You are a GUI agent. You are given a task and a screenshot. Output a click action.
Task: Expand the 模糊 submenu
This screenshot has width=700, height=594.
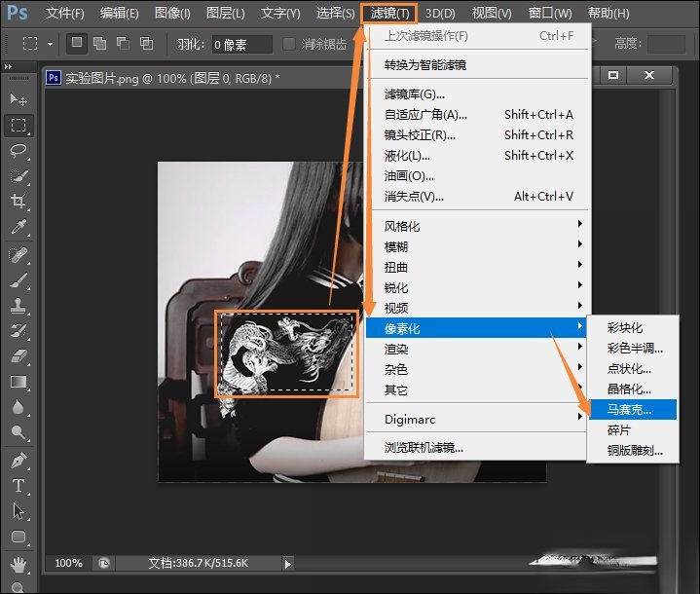477,246
